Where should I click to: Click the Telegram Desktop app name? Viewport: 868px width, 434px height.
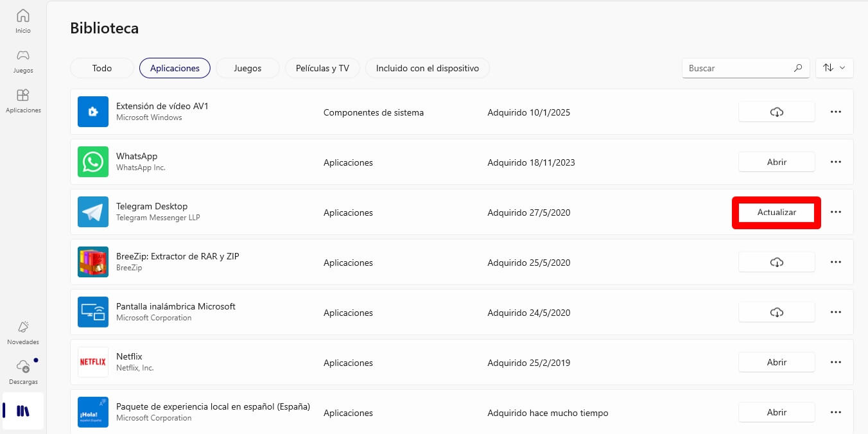pyautogui.click(x=152, y=206)
